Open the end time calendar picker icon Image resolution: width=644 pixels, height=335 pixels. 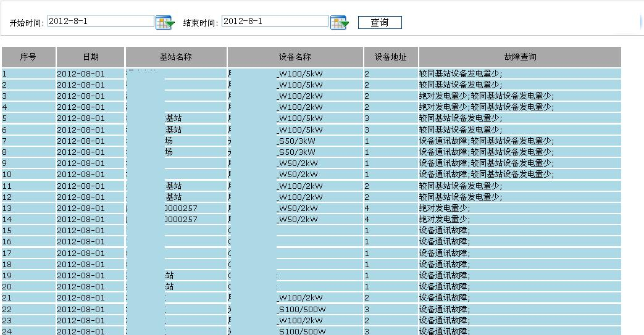coord(339,23)
